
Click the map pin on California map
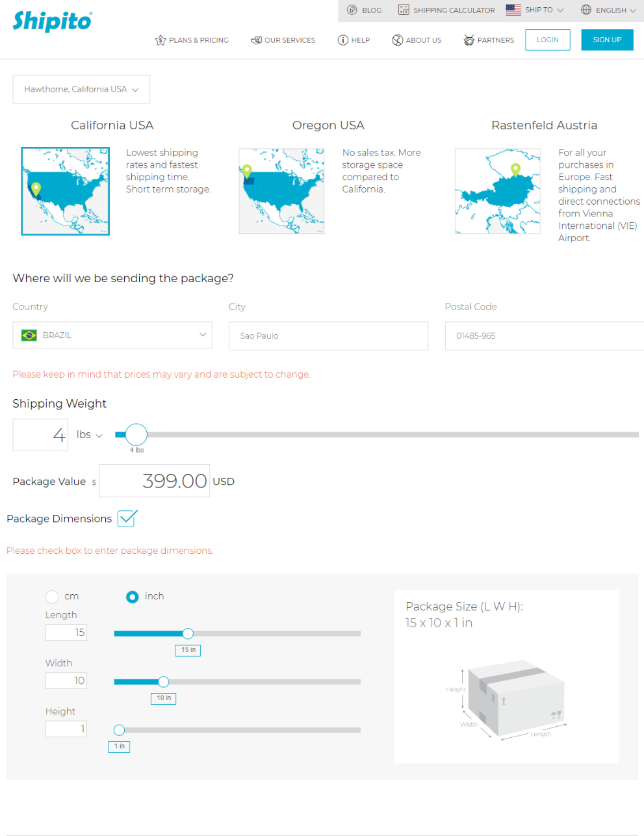click(36, 189)
